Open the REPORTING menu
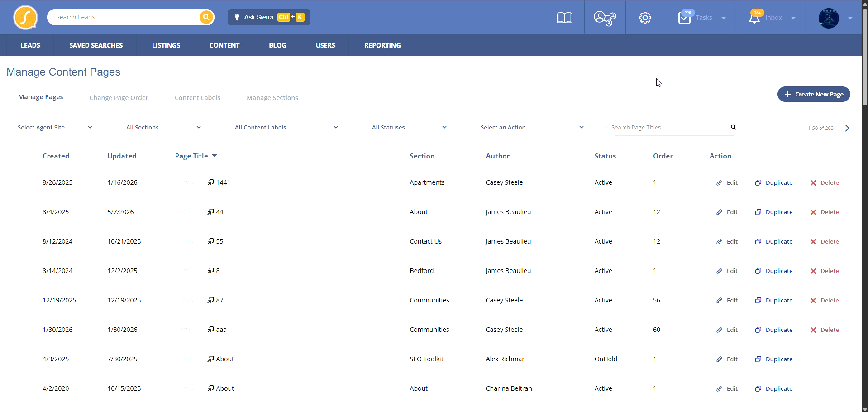Viewport: 868px width, 412px height. pyautogui.click(x=382, y=45)
